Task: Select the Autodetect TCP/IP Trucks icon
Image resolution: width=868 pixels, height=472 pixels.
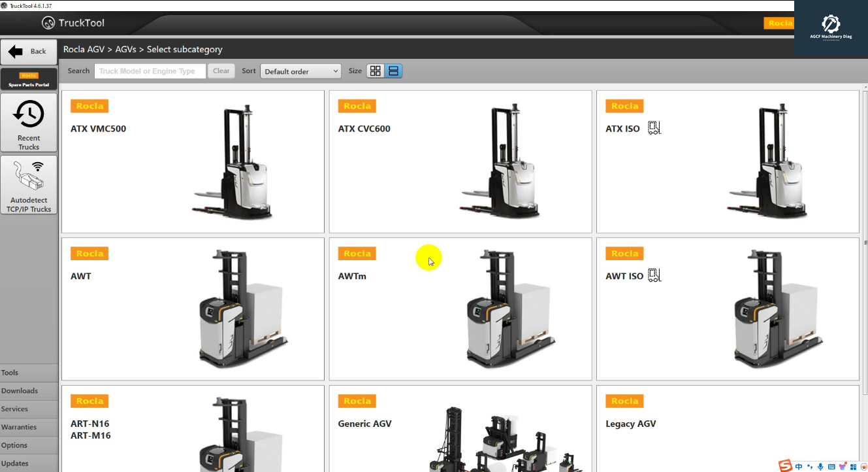Action: [29, 184]
